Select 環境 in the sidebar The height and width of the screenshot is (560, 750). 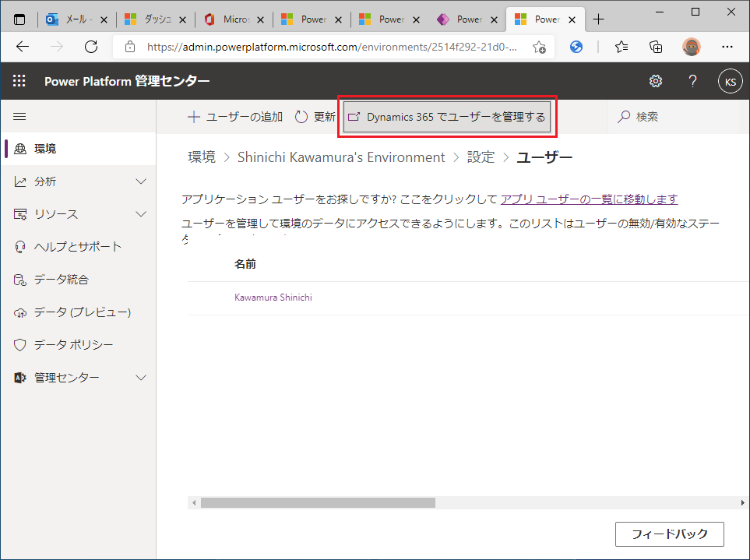79,149
